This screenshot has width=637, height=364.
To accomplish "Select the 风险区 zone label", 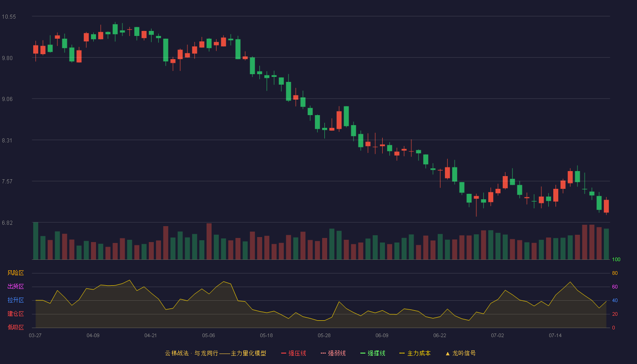I will coord(15,273).
